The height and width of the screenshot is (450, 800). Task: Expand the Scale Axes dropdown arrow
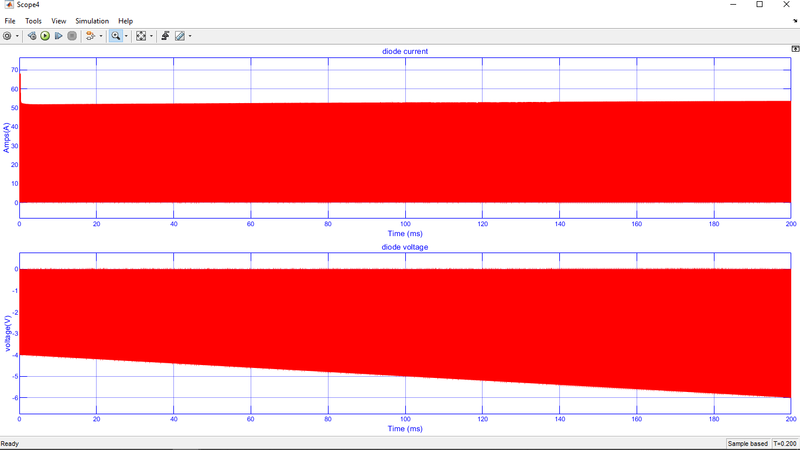coord(151,36)
